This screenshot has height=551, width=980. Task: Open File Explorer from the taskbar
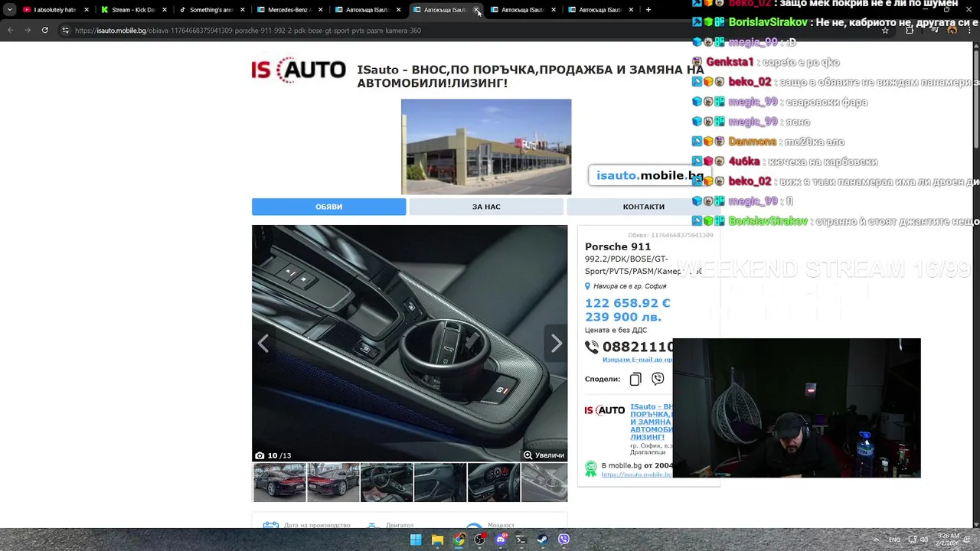pyautogui.click(x=437, y=540)
